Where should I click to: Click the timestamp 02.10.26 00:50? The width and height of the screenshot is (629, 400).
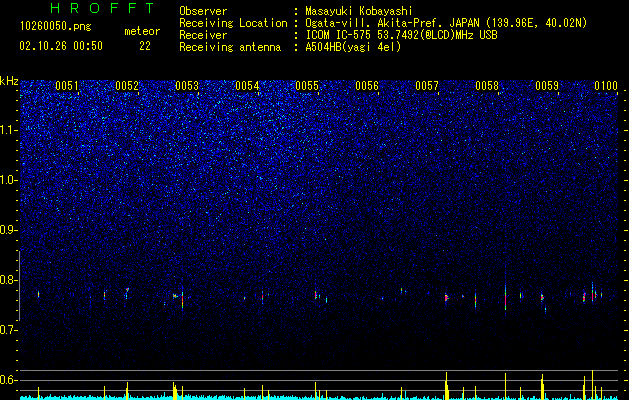pyautogui.click(x=61, y=46)
